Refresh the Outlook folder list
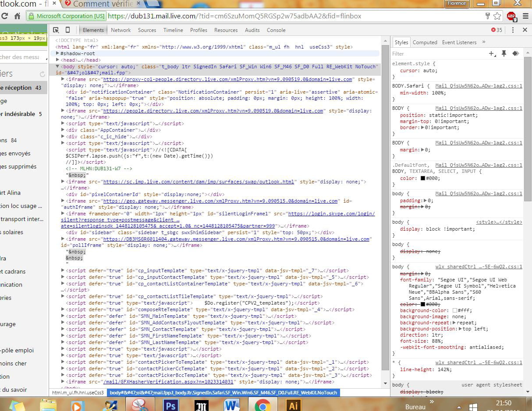This screenshot has height=411, width=532. [42, 74]
